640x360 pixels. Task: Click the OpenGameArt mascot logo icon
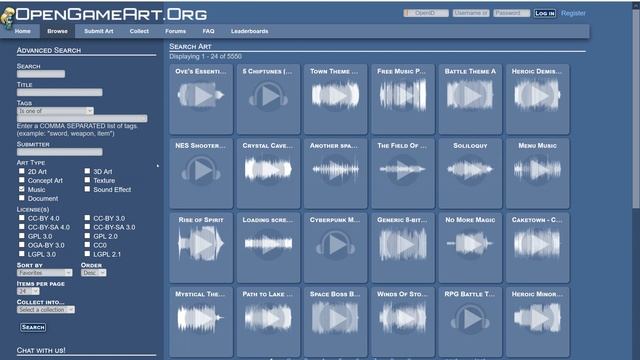point(7,19)
